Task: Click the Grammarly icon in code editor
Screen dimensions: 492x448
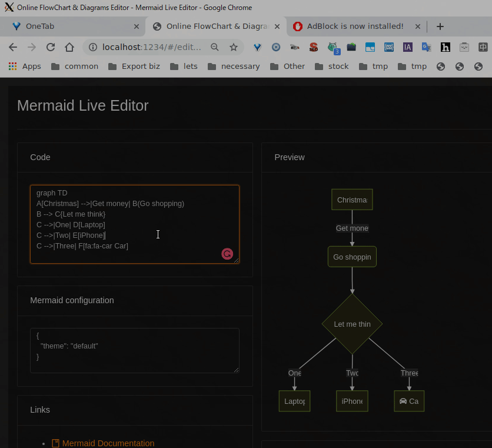Action: (x=227, y=254)
